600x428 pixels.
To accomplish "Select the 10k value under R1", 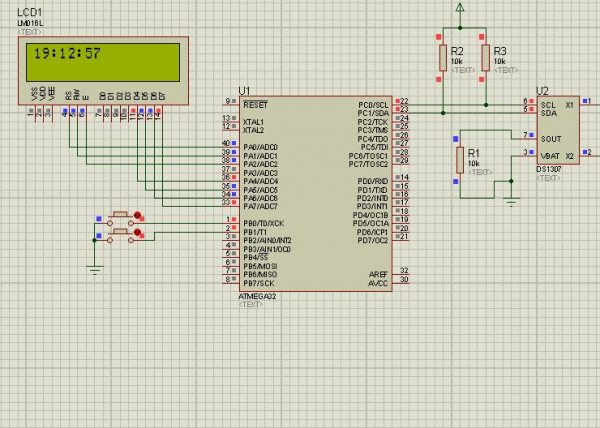I will tap(474, 164).
